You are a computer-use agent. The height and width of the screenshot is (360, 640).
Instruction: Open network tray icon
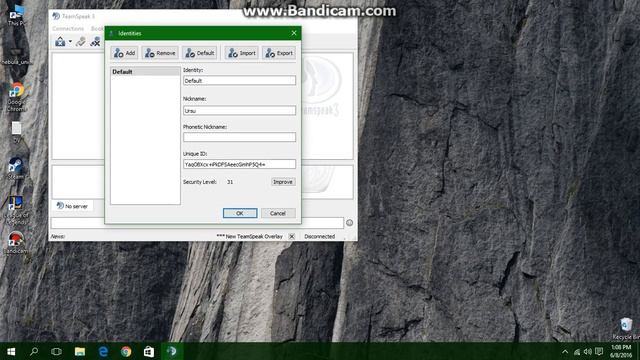577,351
